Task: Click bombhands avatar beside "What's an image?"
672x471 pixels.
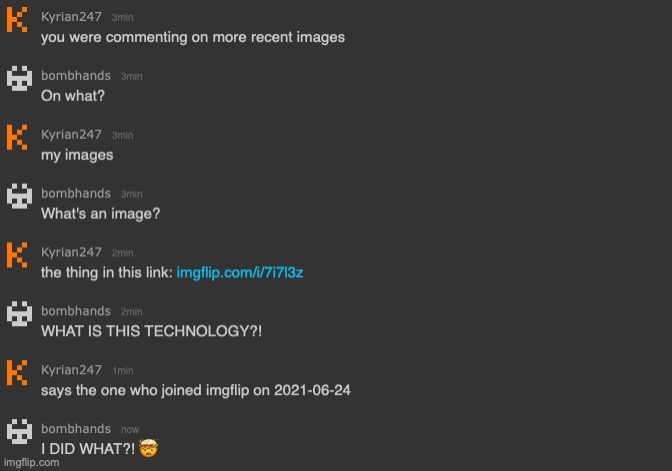Action: point(19,196)
